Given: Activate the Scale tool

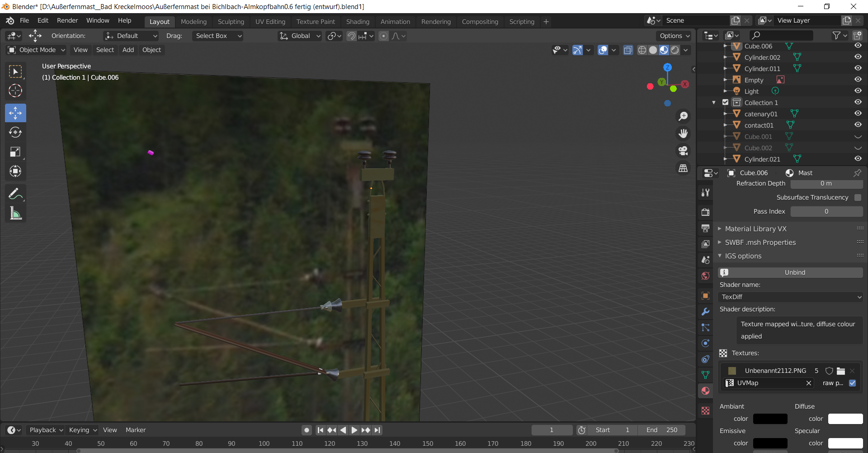Looking at the screenshot, I should 15,152.
